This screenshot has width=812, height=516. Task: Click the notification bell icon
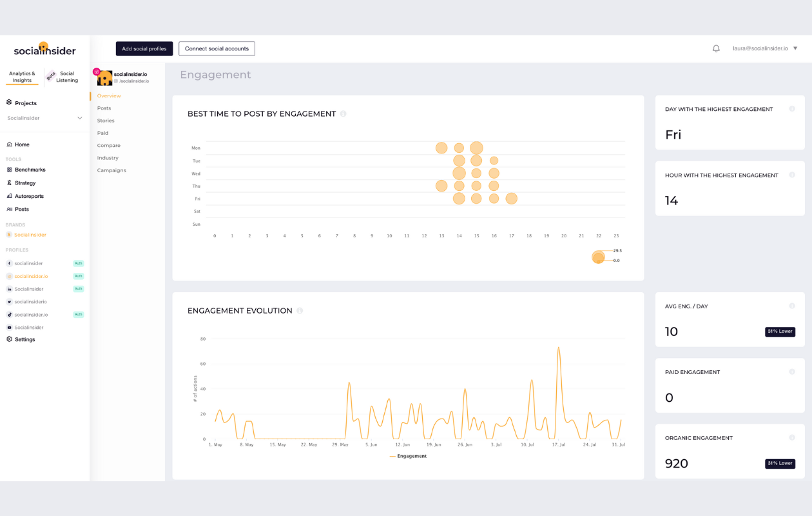click(716, 48)
